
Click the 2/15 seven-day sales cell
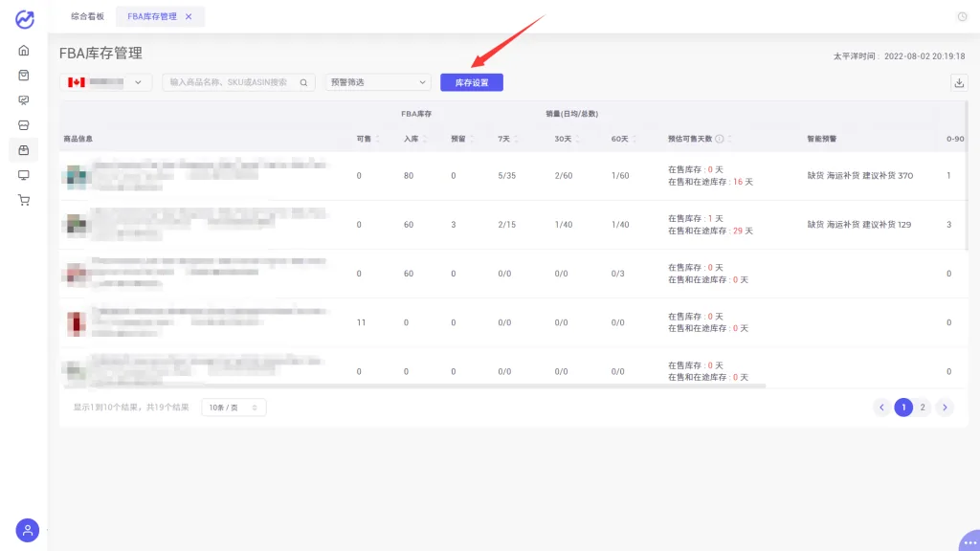pyautogui.click(x=507, y=224)
